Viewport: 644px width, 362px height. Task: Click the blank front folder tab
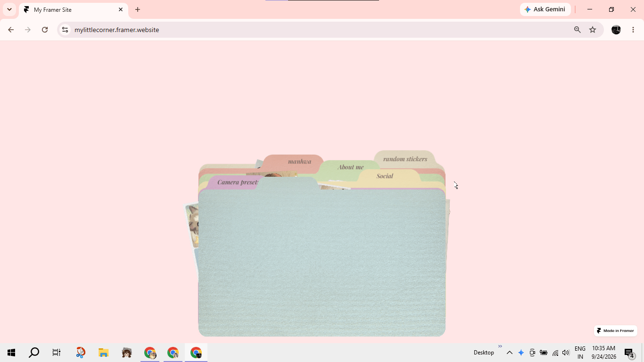pos(288,184)
